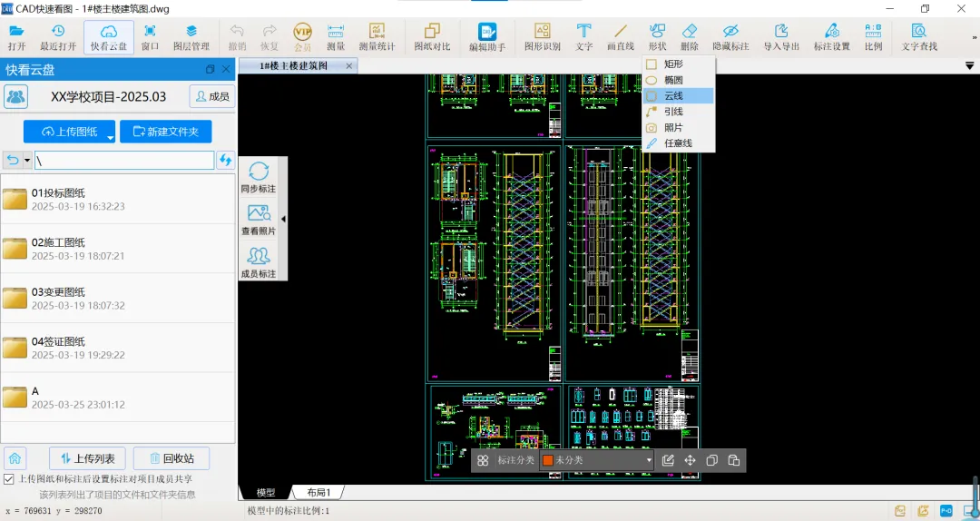Viewport: 980px width, 521px height.
Task: Click the four-circles annotation category icon
Action: [483, 460]
